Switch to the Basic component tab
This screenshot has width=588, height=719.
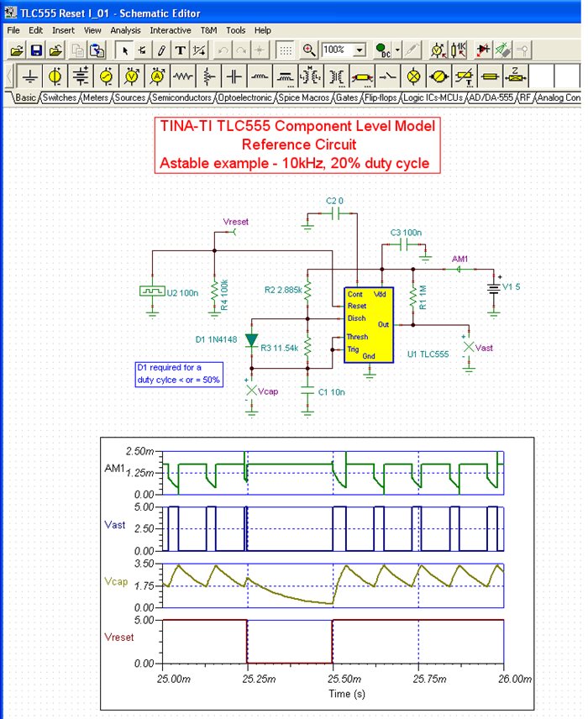26,97
